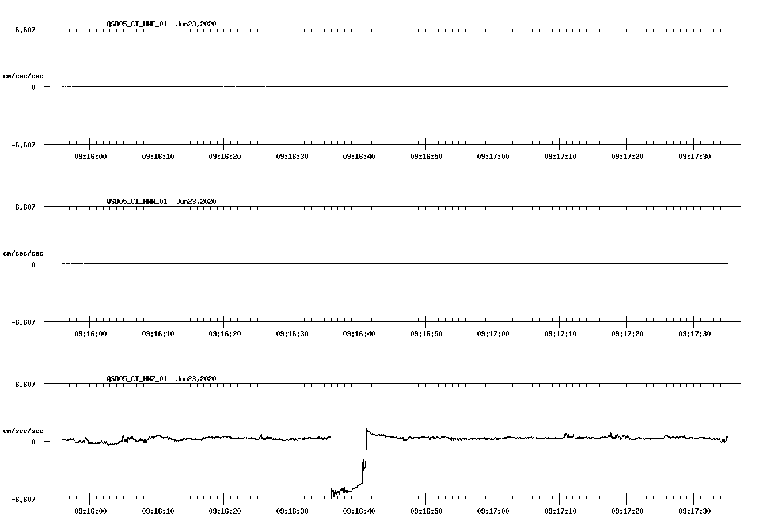The image size is (782, 532).
Task: Pick the 09:16:10 time label under HNZ plot
Action: pyautogui.click(x=157, y=511)
